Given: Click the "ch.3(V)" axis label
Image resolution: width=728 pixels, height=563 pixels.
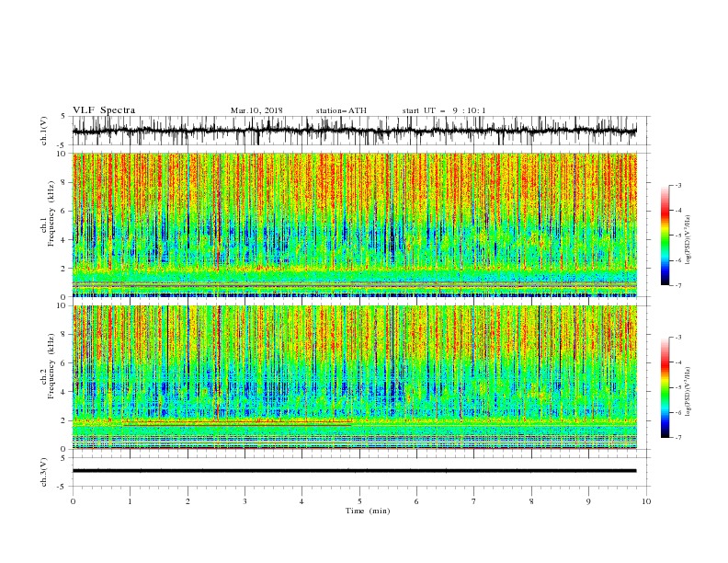Looking at the screenshot, I should (44, 472).
